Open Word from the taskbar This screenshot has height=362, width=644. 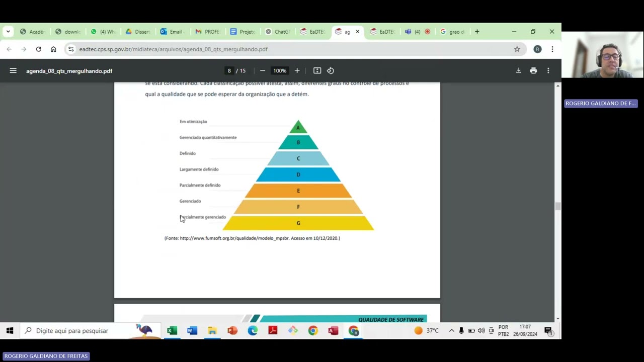[192, 330]
